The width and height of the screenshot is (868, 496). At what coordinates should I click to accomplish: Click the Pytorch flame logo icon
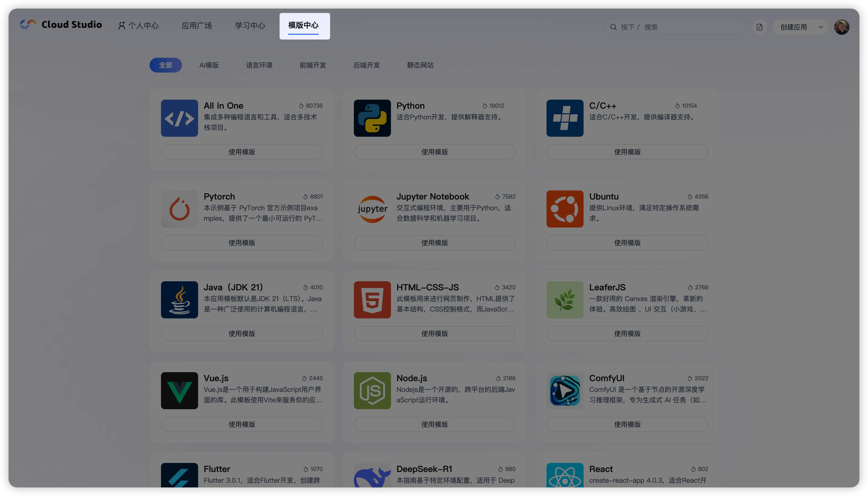(179, 209)
